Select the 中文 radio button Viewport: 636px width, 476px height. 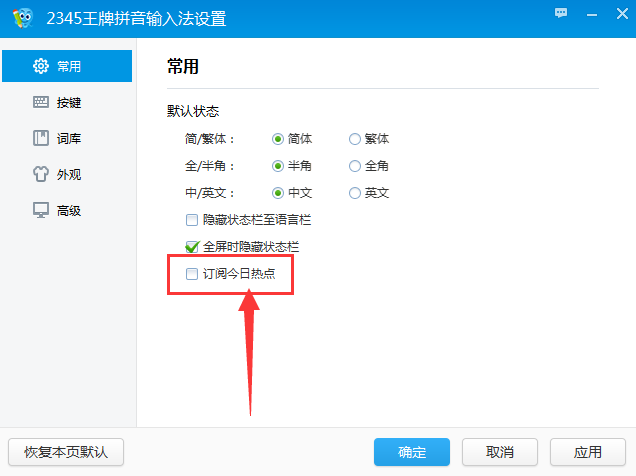pyautogui.click(x=277, y=193)
